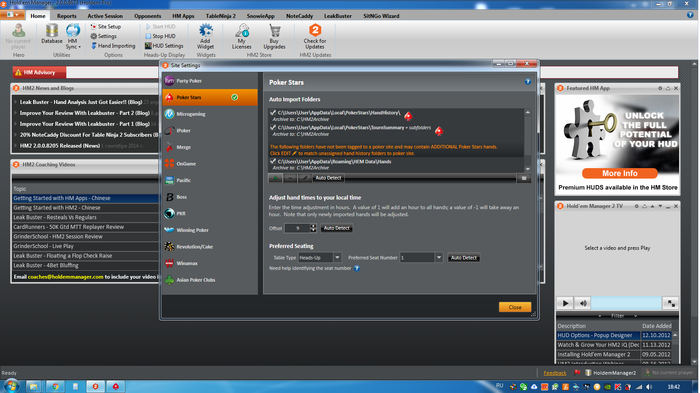Open Chrome from the taskbar

(55, 386)
